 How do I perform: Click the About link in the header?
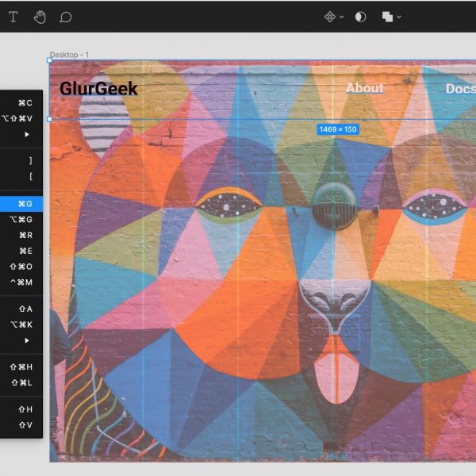point(364,88)
